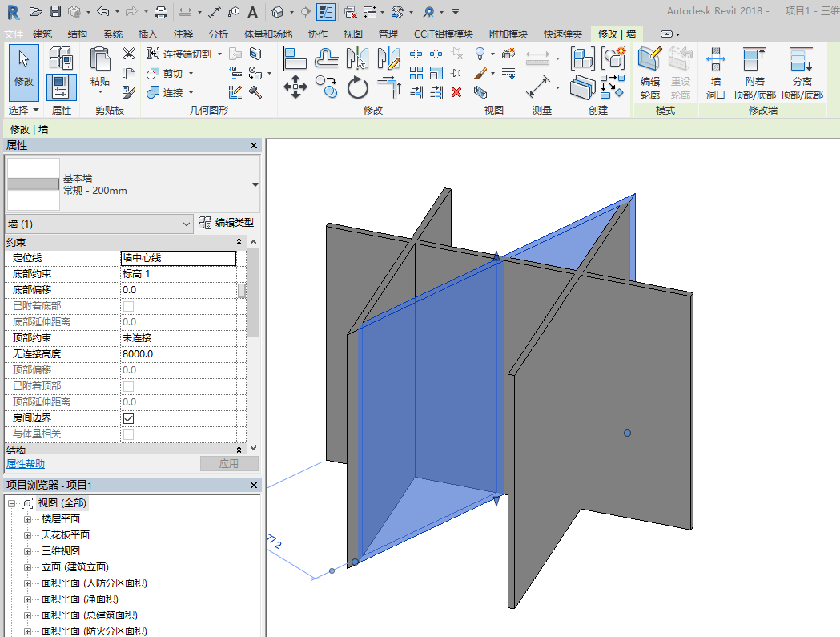The image size is (840, 637).
Task: Collapse the 约束 properties section
Action: tap(239, 242)
